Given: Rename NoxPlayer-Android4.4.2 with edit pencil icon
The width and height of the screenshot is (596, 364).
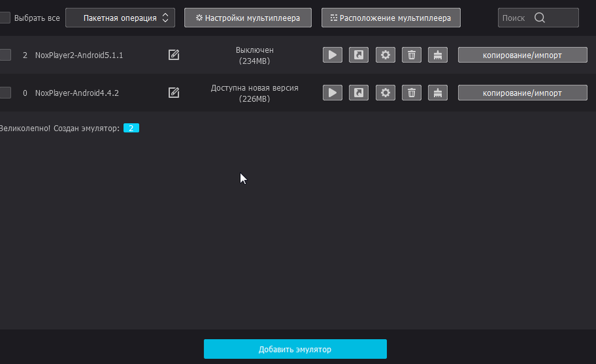Looking at the screenshot, I should pyautogui.click(x=174, y=93).
